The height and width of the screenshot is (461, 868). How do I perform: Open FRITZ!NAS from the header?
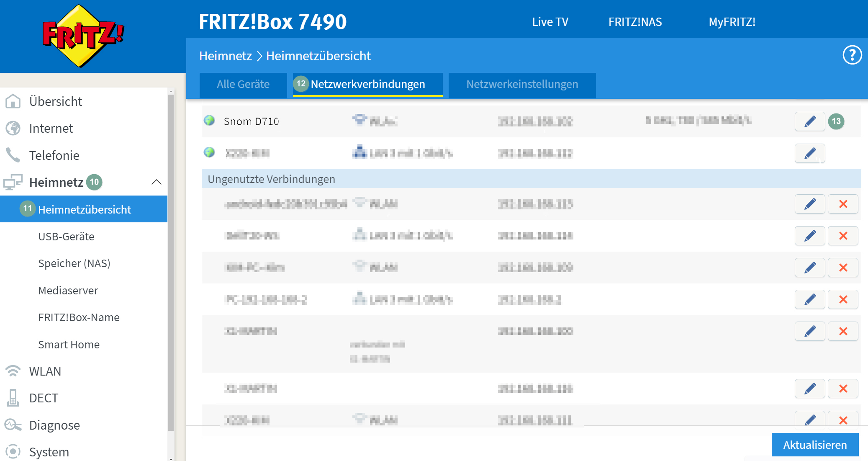pyautogui.click(x=635, y=22)
